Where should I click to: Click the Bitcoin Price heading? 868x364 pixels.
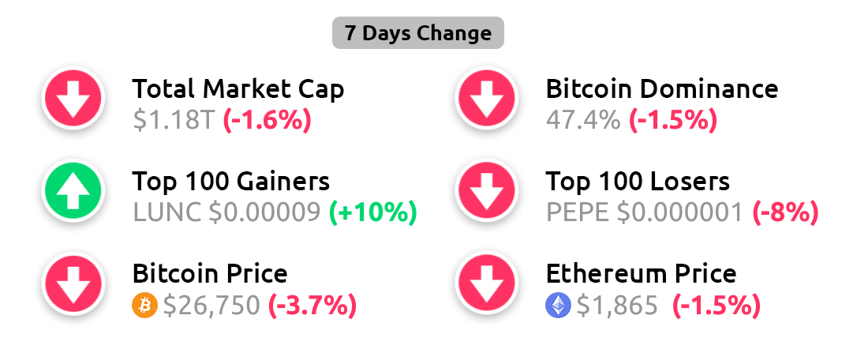click(210, 273)
